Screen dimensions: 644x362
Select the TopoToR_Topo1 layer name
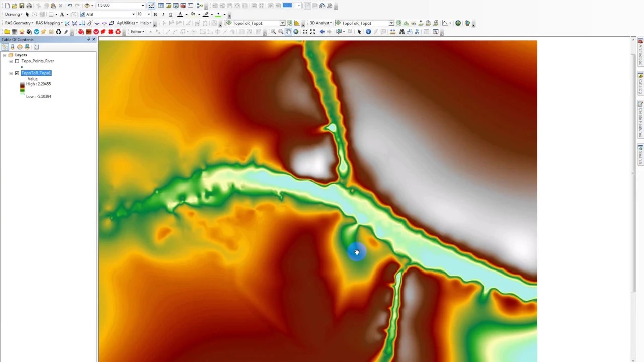click(36, 73)
